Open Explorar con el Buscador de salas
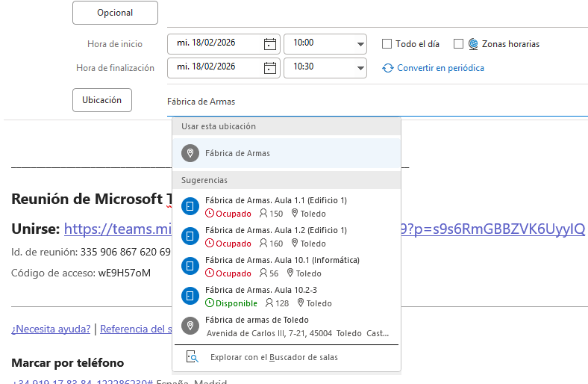 287,357
